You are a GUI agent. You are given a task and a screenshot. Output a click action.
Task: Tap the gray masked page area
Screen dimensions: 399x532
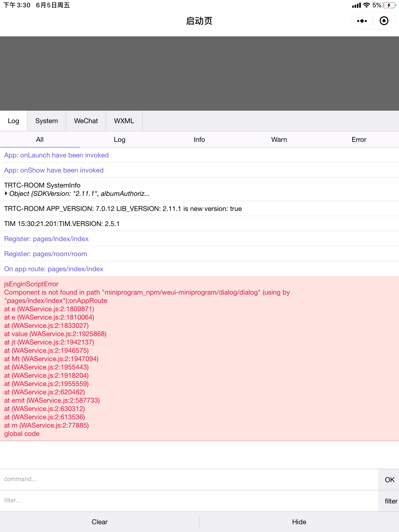(x=199, y=74)
